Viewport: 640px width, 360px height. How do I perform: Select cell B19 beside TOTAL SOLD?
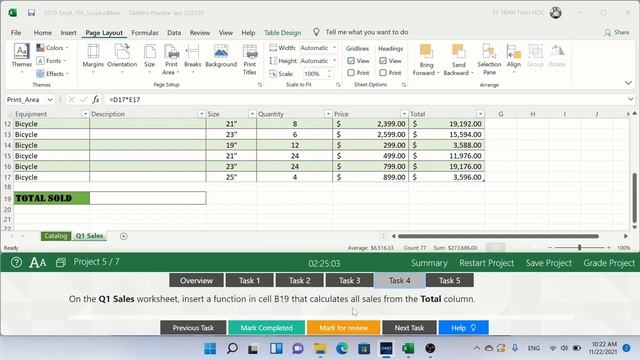point(147,198)
